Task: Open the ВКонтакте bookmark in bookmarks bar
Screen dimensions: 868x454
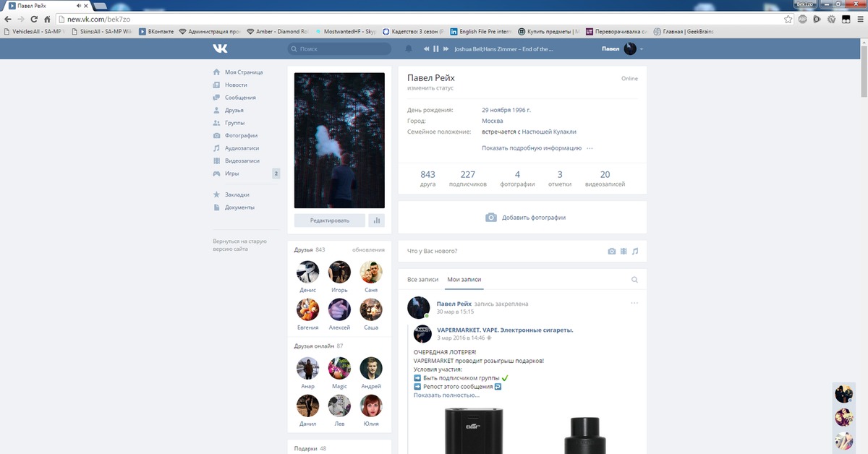Action: (x=156, y=32)
